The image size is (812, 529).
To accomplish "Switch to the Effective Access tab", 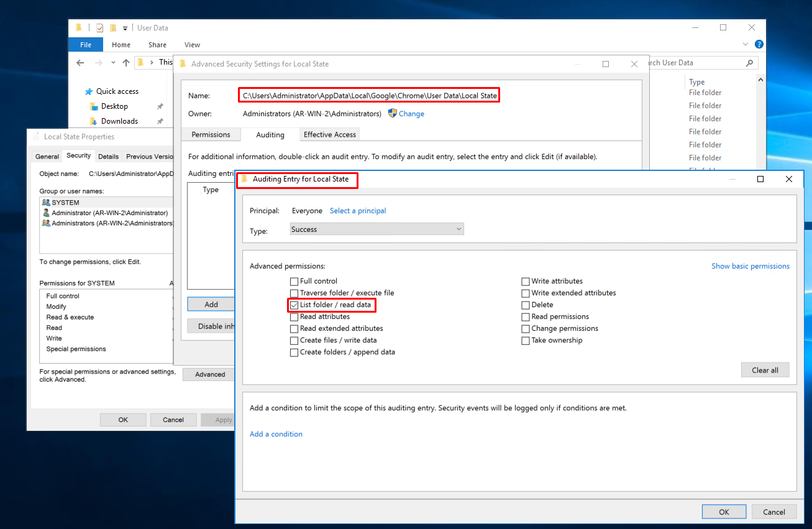I will click(330, 134).
